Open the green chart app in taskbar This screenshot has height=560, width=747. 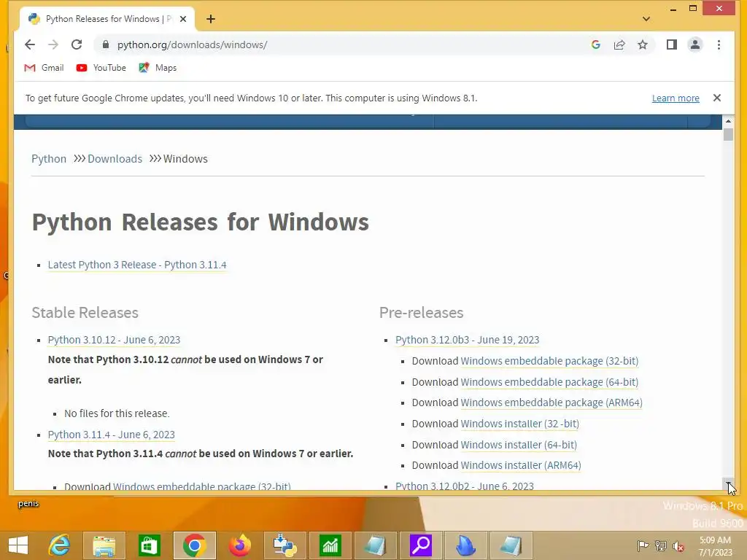[330, 545]
